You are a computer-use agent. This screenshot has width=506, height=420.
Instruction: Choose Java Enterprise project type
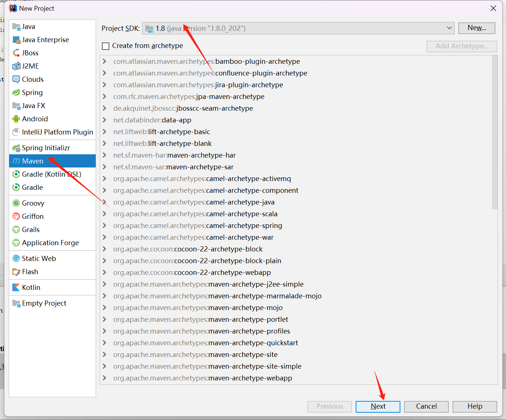[52, 40]
